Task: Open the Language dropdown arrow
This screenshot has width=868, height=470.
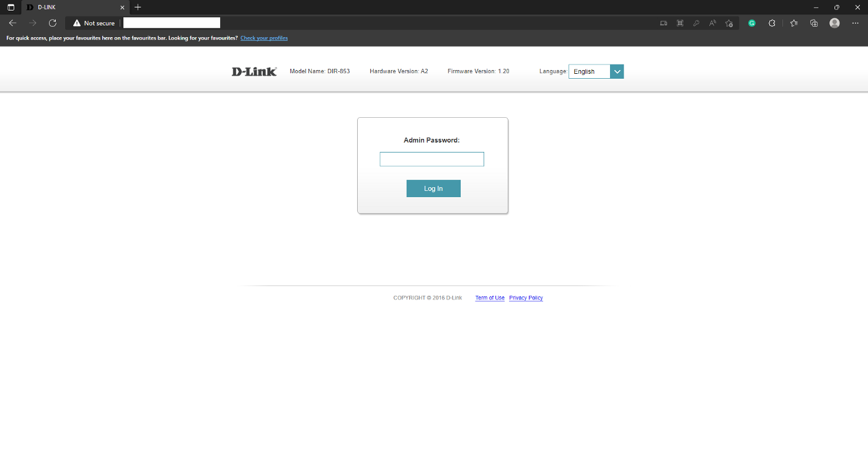Action: point(617,71)
